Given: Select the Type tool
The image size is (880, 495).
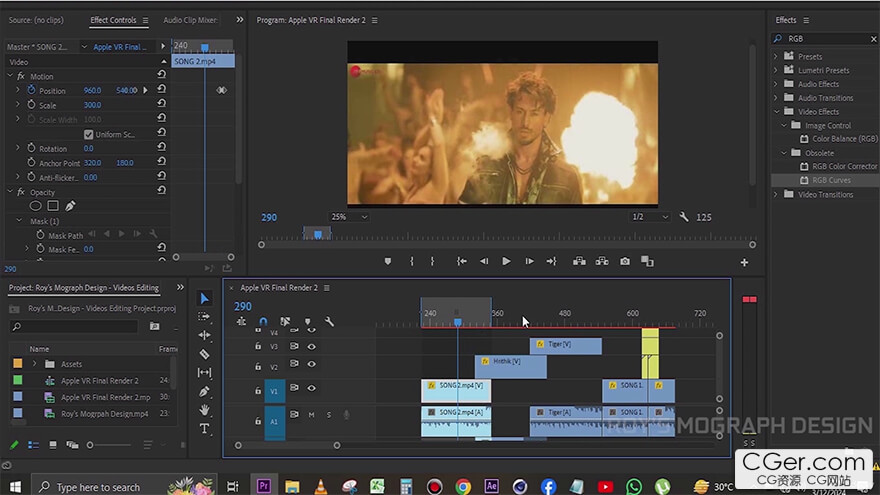Looking at the screenshot, I should pyautogui.click(x=204, y=429).
